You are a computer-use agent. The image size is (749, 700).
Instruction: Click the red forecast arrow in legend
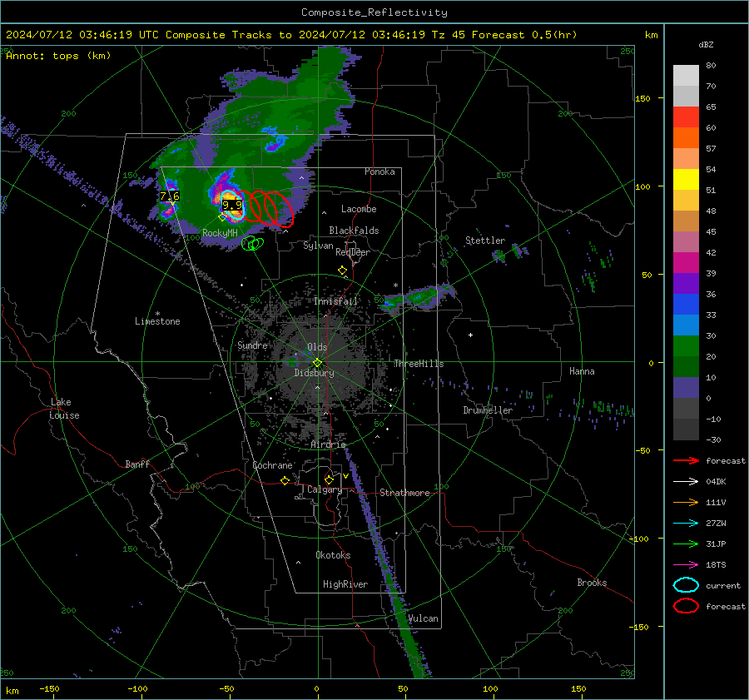(x=686, y=460)
